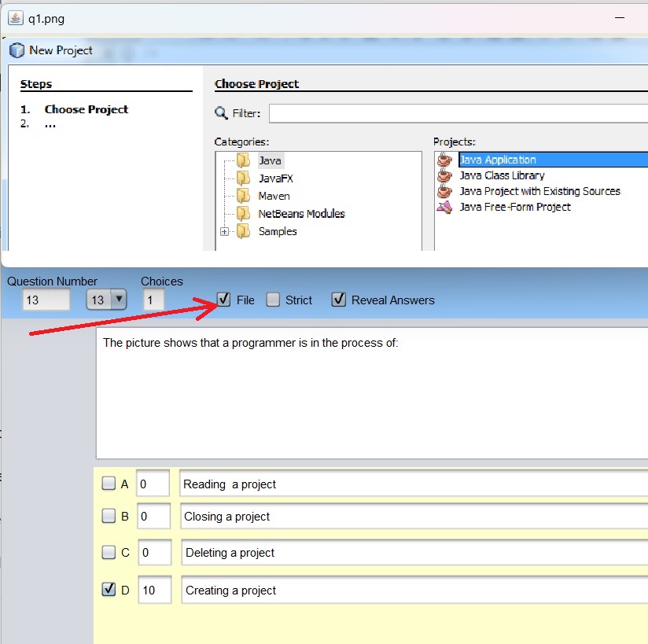Click the 'Closing a project' answer field

(x=414, y=516)
